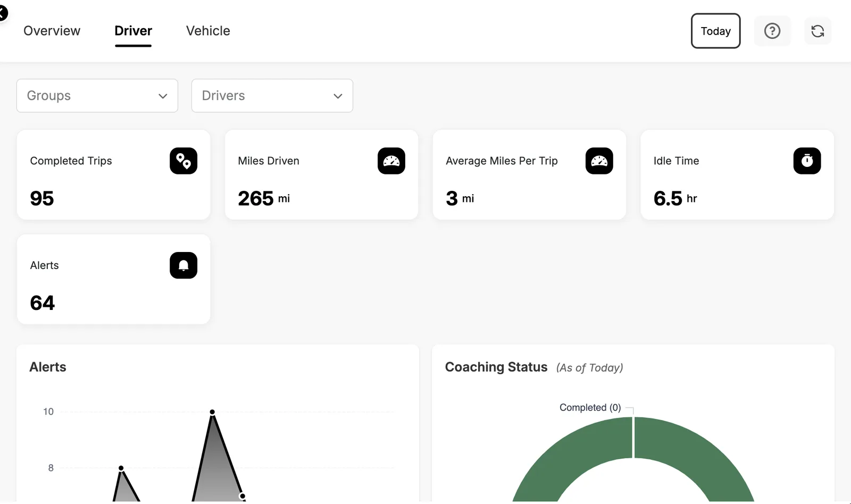This screenshot has height=504, width=851.
Task: Open the help question mark icon
Action: (x=772, y=31)
